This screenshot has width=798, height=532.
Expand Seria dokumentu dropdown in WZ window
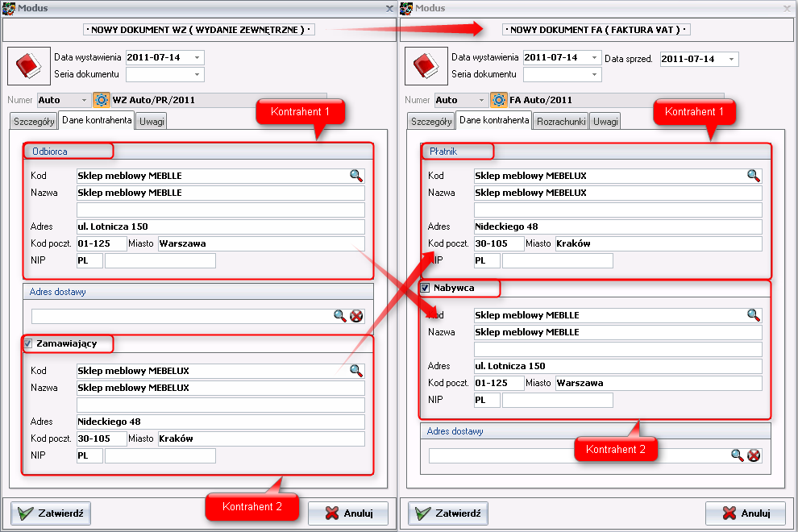point(197,74)
